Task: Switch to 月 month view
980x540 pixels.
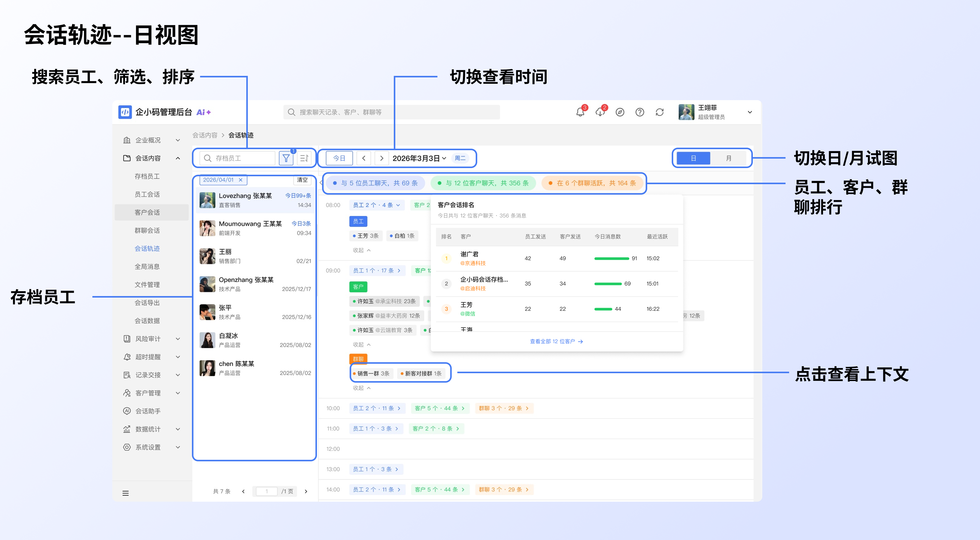Action: 729,158
